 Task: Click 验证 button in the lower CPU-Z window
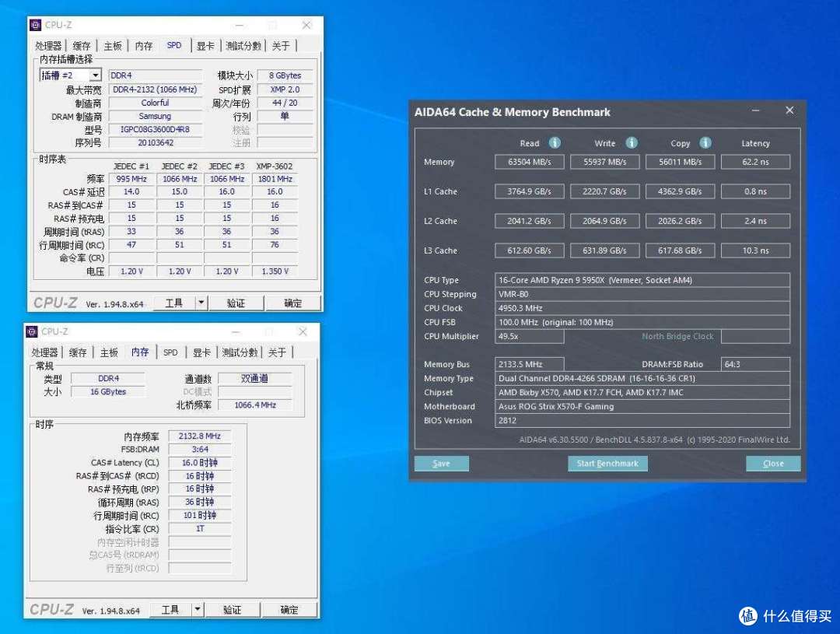232,609
